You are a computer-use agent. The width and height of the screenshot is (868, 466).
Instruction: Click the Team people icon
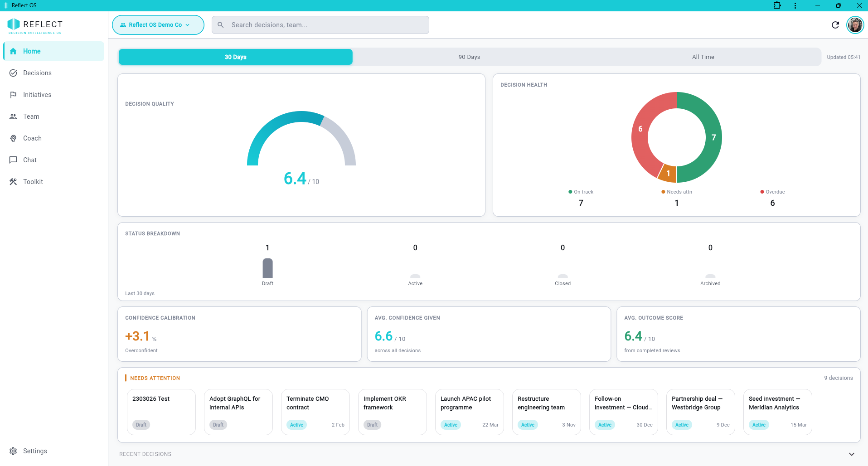pyautogui.click(x=13, y=116)
